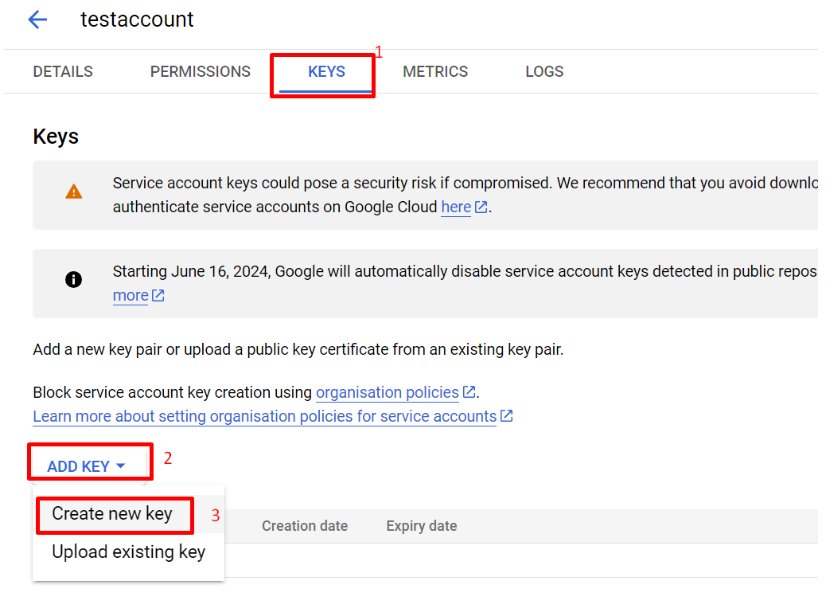Click external-link icon after the 'here' link
Image resolution: width=833 pixels, height=600 pixels.
pyautogui.click(x=481, y=208)
